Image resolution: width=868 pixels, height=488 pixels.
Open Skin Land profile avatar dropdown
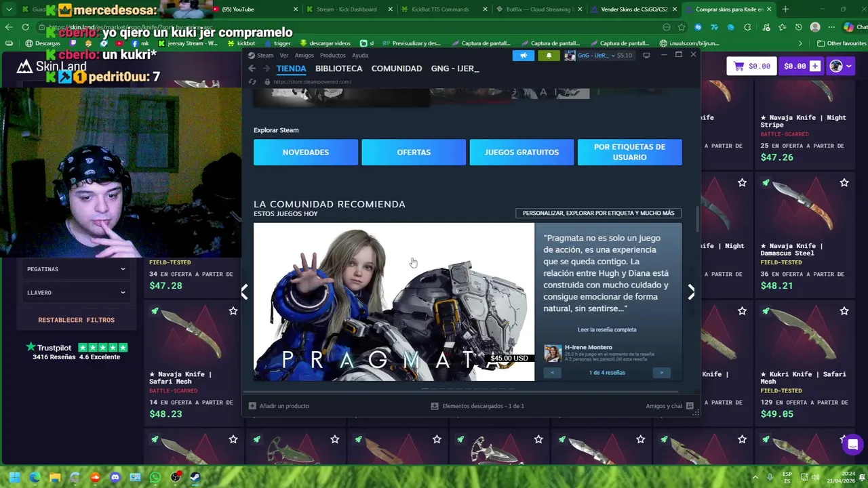pos(840,66)
